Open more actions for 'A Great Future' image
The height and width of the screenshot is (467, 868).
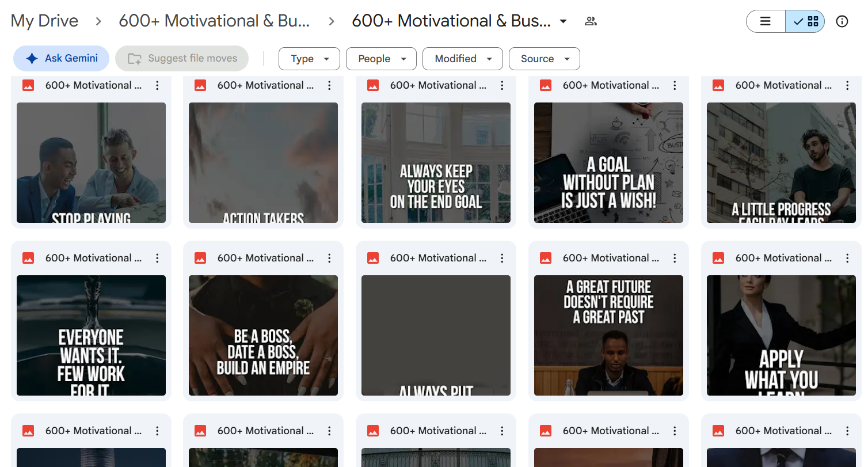pyautogui.click(x=675, y=259)
